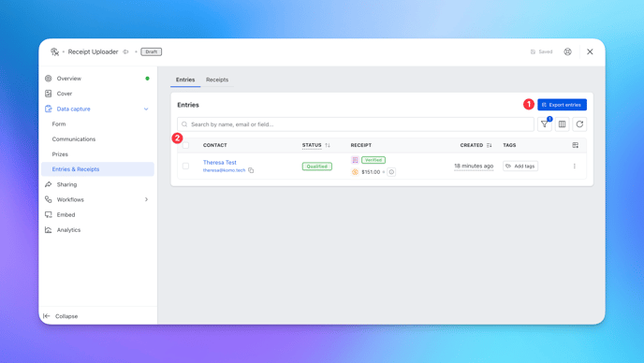Click the announce icon next to Receipt Uploader title
This screenshot has width=644, height=363.
tap(125, 51)
